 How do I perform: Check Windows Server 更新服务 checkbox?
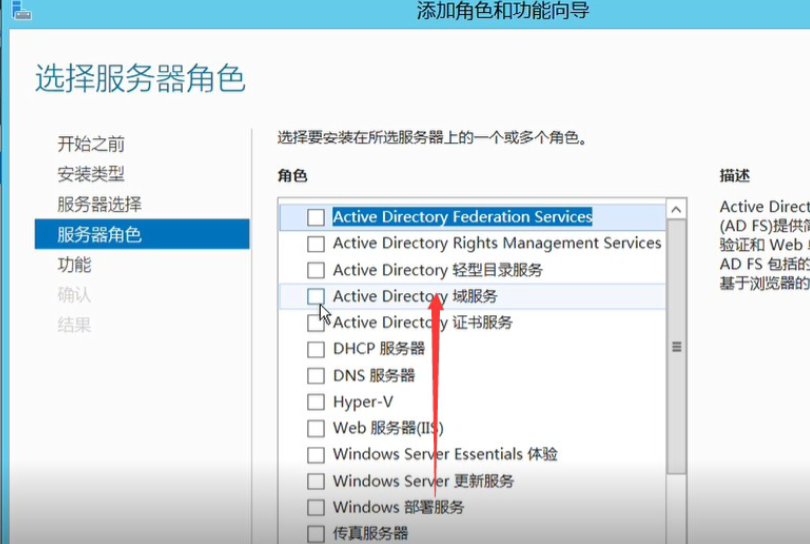(x=316, y=481)
